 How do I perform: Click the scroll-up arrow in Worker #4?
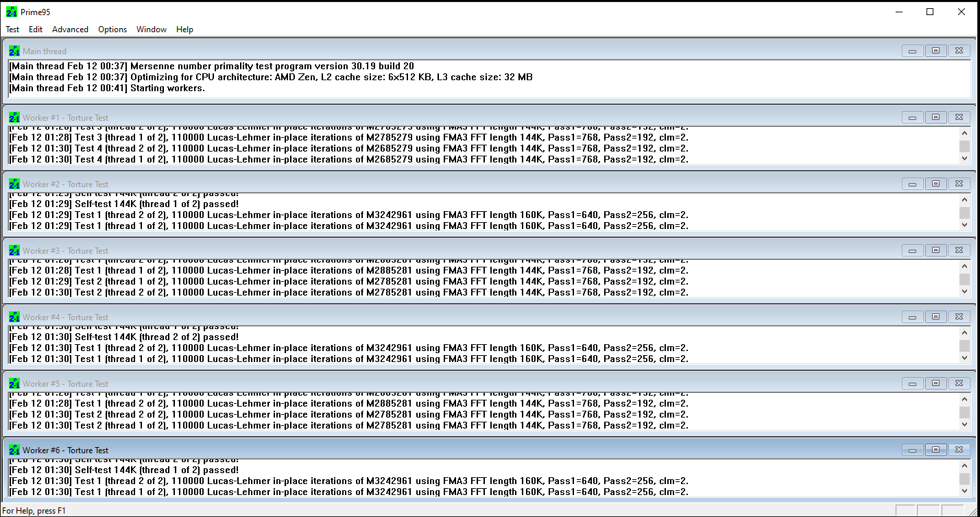tap(964, 333)
